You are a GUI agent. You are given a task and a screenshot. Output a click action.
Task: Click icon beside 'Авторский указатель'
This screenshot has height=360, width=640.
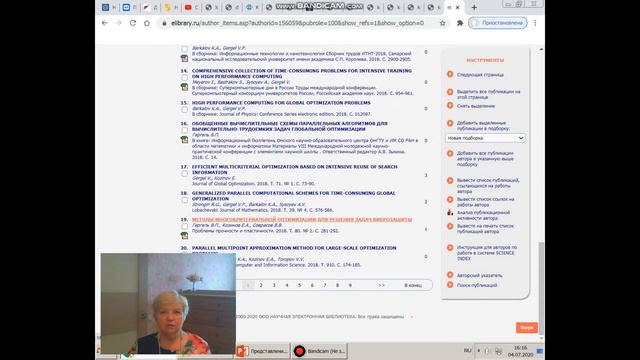click(450, 275)
